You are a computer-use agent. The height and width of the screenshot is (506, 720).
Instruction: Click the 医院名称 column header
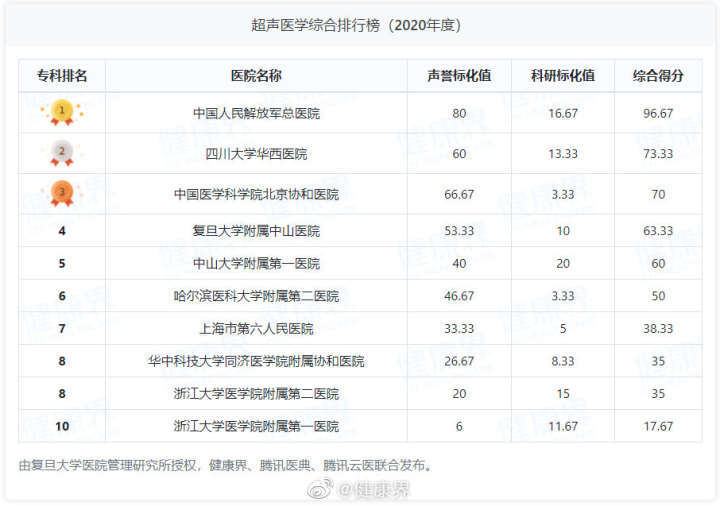click(x=256, y=75)
